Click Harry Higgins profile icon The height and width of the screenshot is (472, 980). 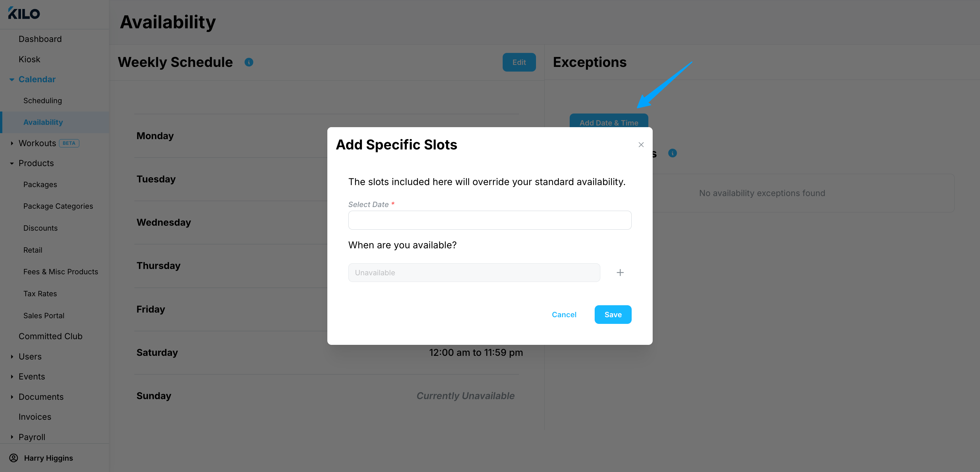(14, 458)
